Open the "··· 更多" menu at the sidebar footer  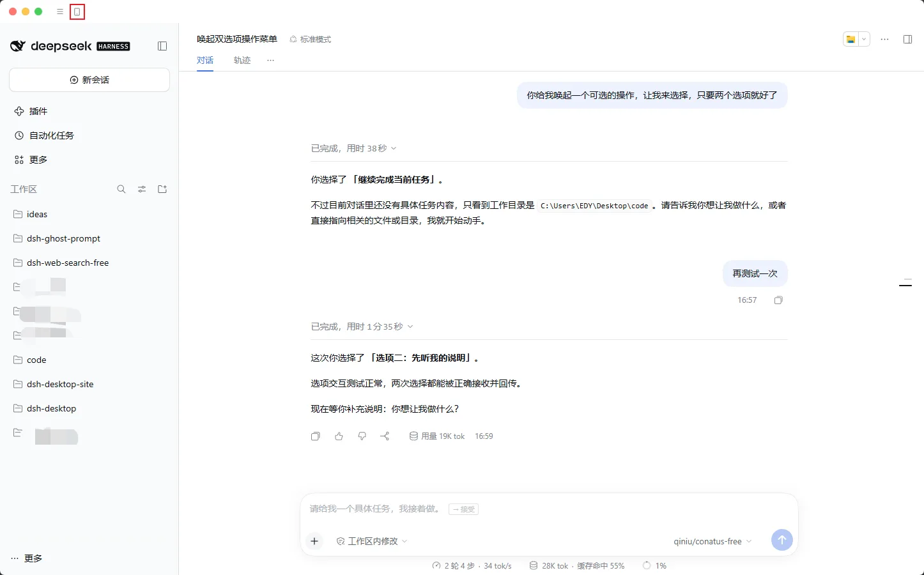27,558
